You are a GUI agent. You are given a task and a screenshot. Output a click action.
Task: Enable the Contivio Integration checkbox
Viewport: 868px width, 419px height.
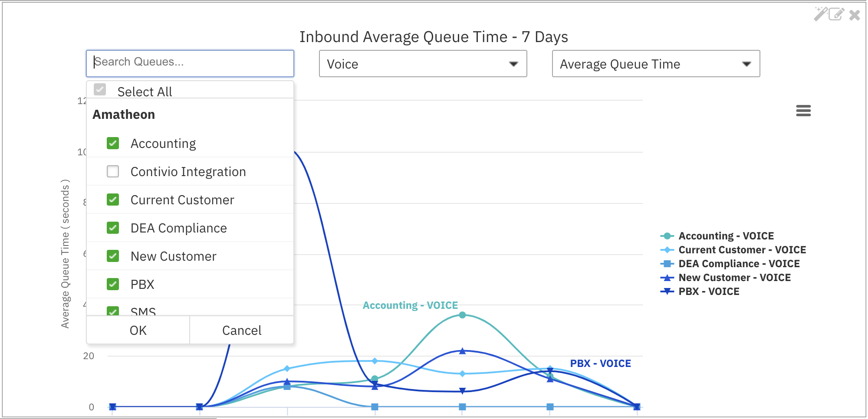pos(113,172)
